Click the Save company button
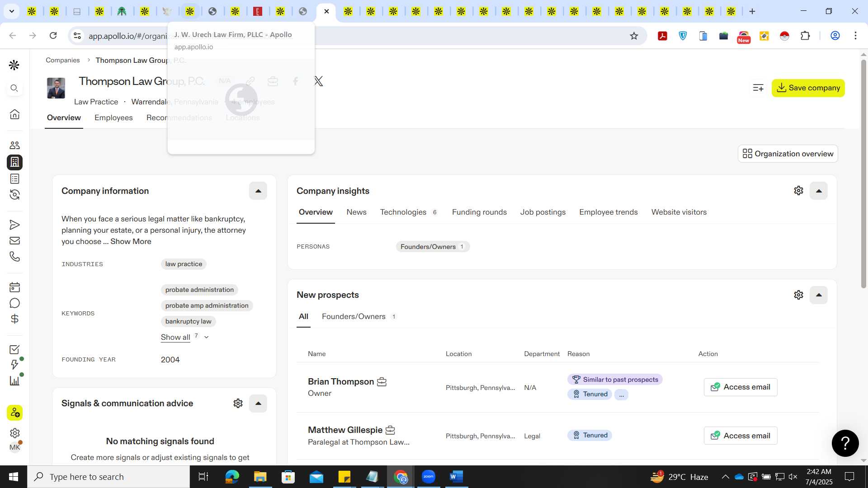This screenshot has height=488, width=868. (808, 88)
